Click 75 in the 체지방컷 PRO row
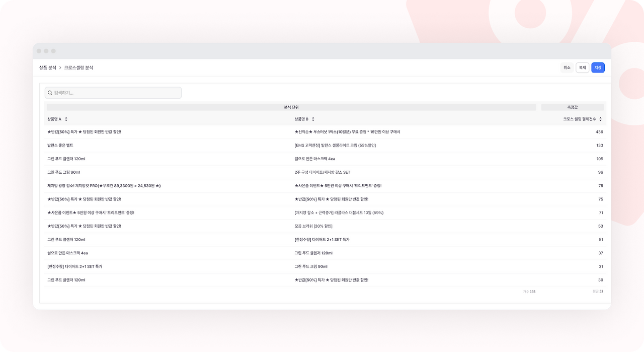Image resolution: width=644 pixels, height=352 pixels. point(601,186)
